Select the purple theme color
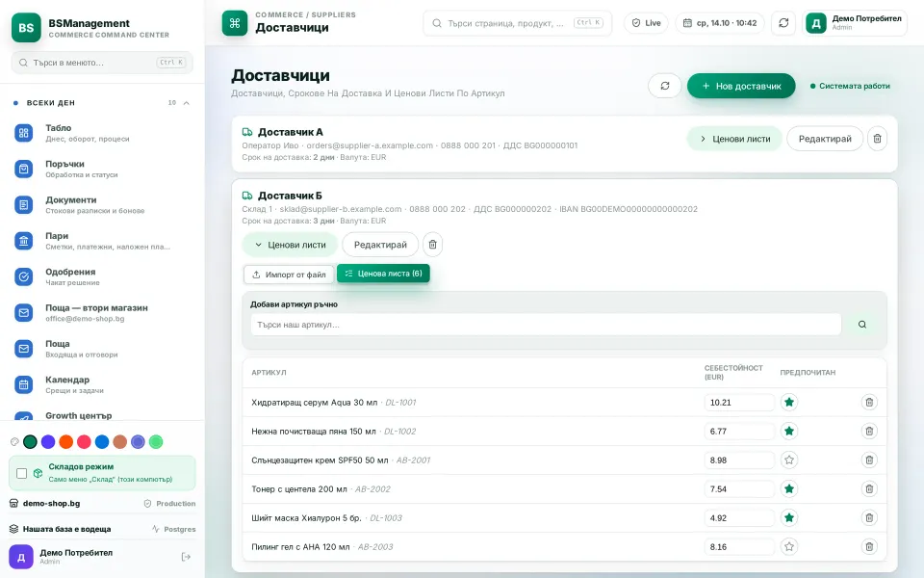 [x=48, y=442]
